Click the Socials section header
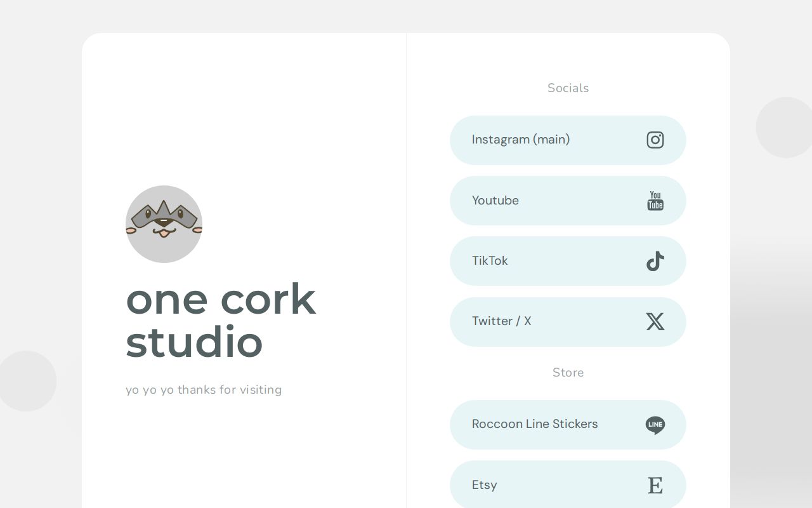This screenshot has width=812, height=508. 568,88
